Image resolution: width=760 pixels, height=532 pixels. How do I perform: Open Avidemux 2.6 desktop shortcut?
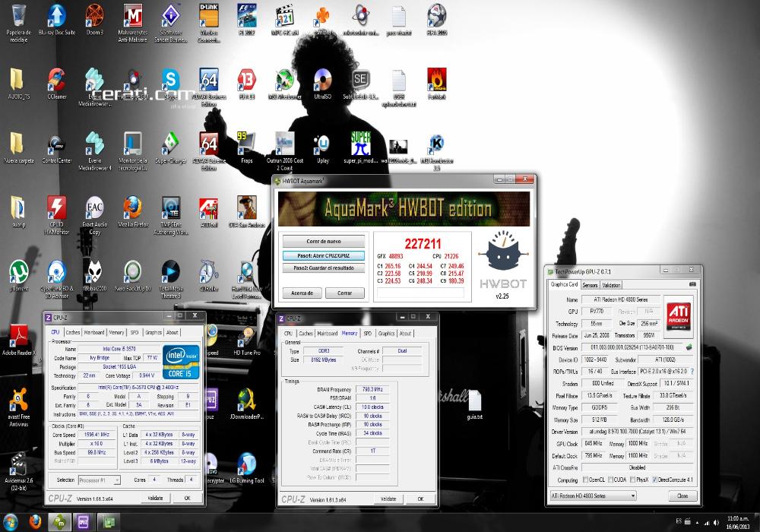point(18,471)
